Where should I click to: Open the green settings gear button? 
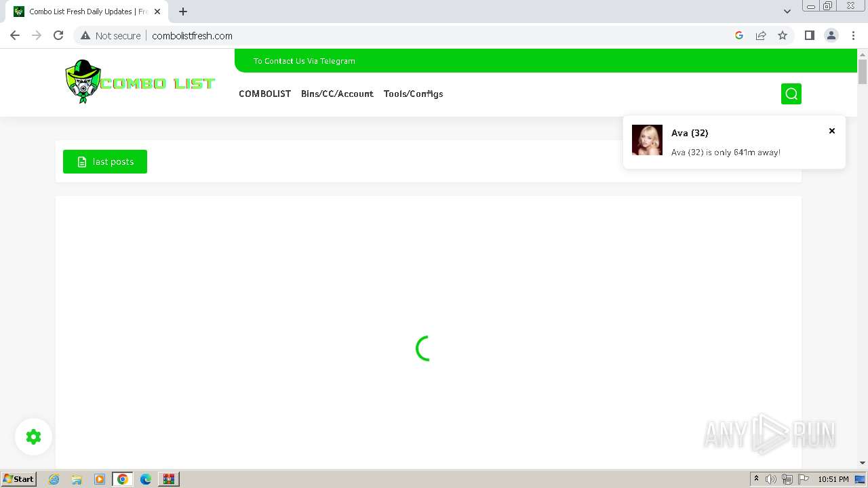[x=33, y=437]
